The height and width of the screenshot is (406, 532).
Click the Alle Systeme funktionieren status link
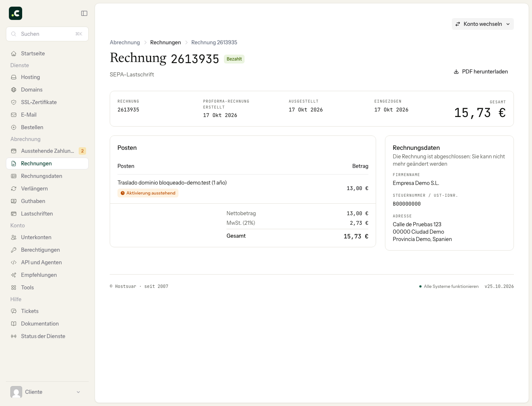449,286
